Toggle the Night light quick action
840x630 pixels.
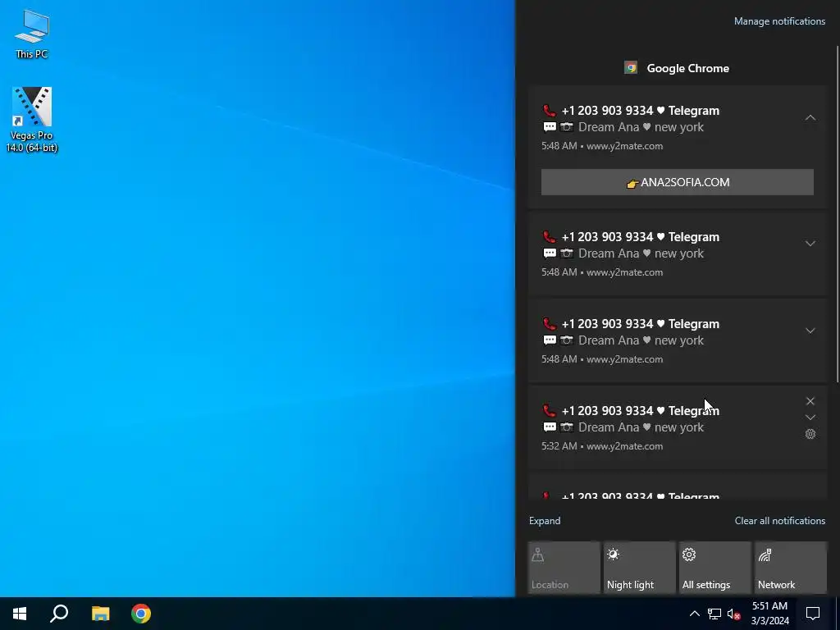[639, 568]
